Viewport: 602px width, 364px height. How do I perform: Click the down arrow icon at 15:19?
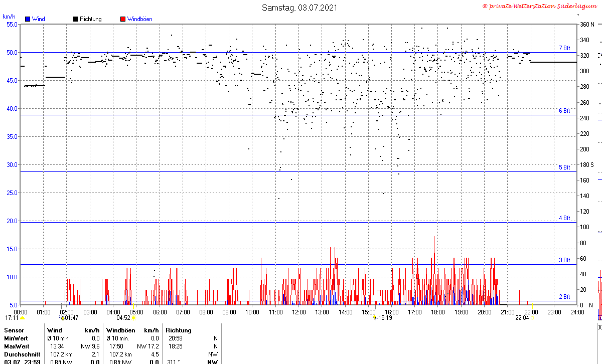[x=374, y=317]
